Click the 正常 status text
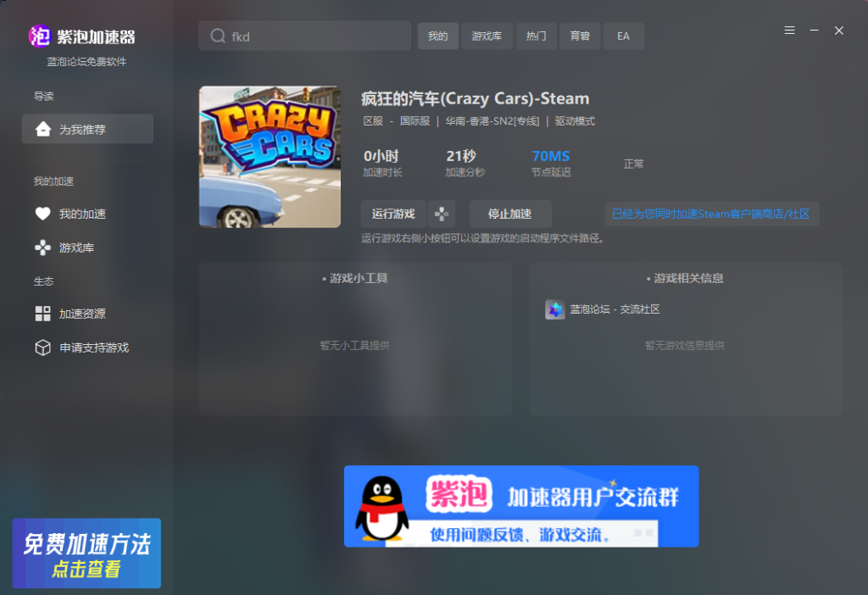Image resolution: width=868 pixels, height=595 pixels. click(634, 164)
